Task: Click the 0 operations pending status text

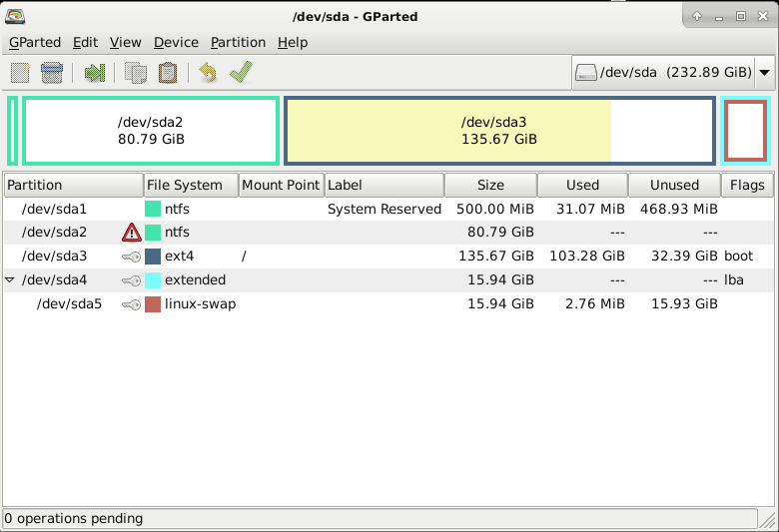Action: (74, 519)
